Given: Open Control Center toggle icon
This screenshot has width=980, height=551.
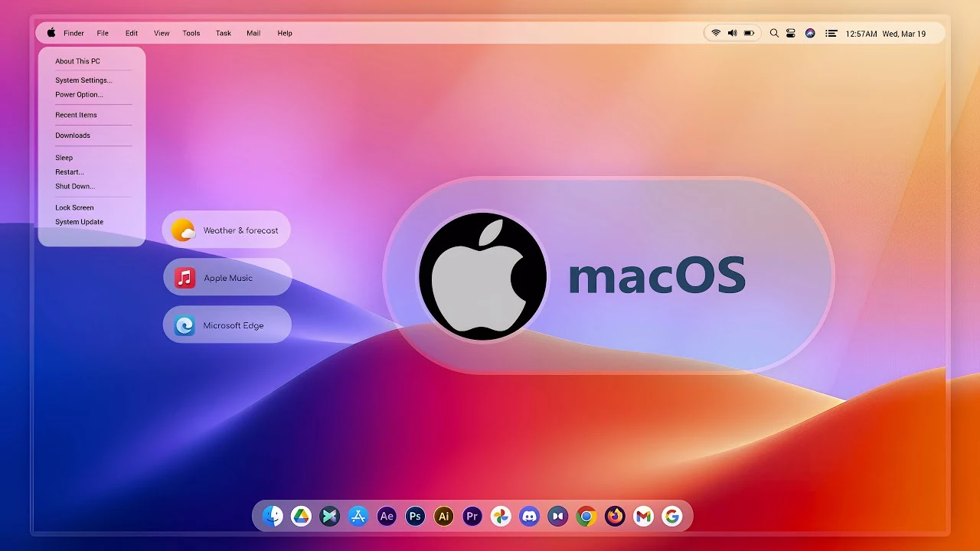Looking at the screenshot, I should (x=791, y=33).
